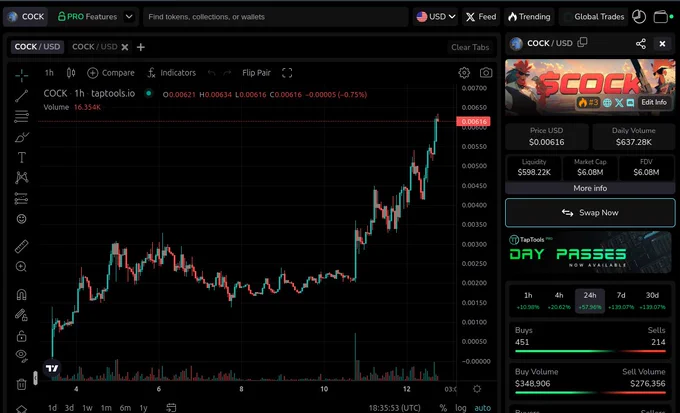This screenshot has height=413, width=680.
Task: Open the token website globe icon
Action: coord(607,103)
